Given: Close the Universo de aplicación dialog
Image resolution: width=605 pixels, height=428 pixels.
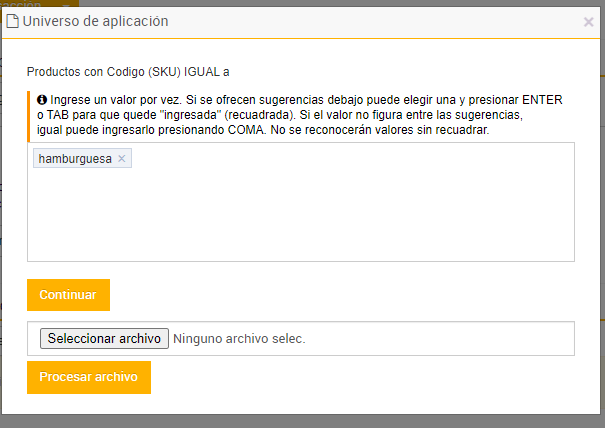Looking at the screenshot, I should click(589, 22).
